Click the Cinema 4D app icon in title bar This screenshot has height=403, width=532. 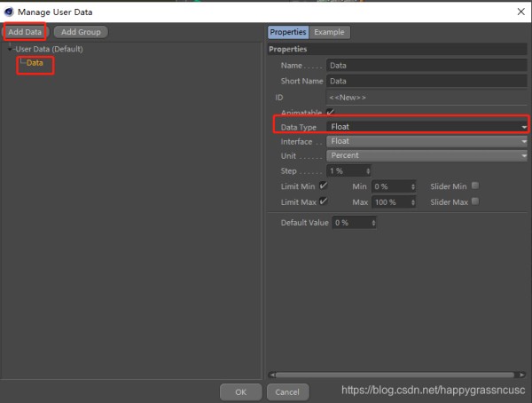pos(9,11)
